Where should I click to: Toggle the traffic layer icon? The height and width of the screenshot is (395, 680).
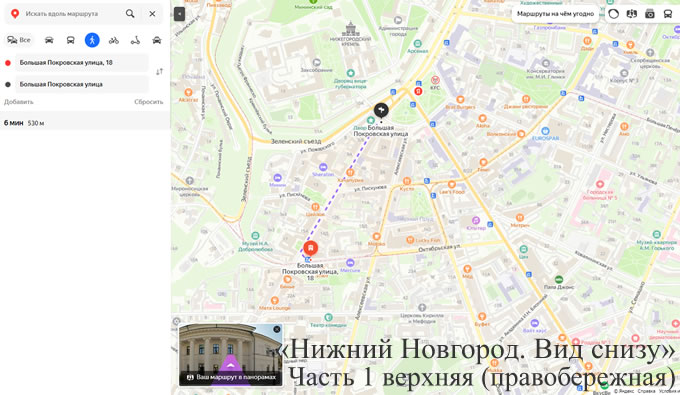coord(613,14)
